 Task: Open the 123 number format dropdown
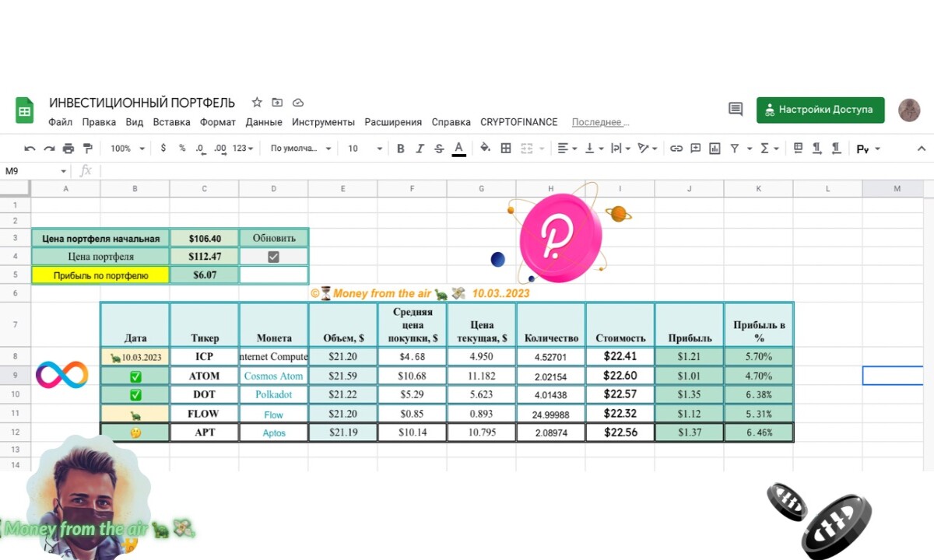(x=243, y=149)
